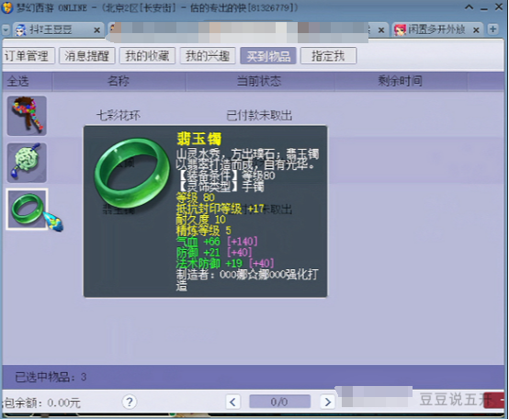Select the 七彩花环 item thumbnail

click(27, 116)
